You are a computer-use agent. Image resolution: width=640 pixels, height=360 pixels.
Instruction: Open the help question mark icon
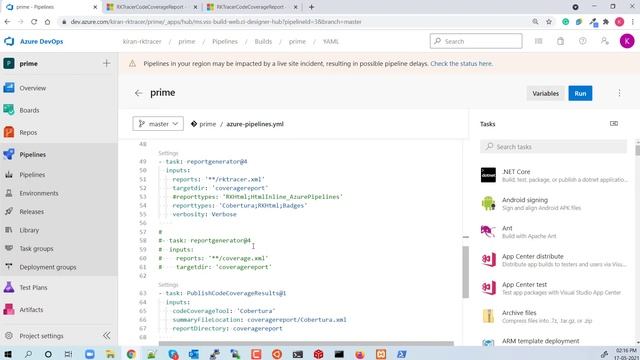[x=582, y=41]
